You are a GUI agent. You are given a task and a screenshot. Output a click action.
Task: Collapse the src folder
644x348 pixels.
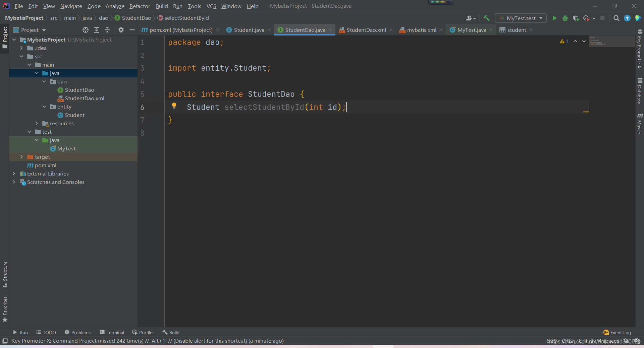22,56
